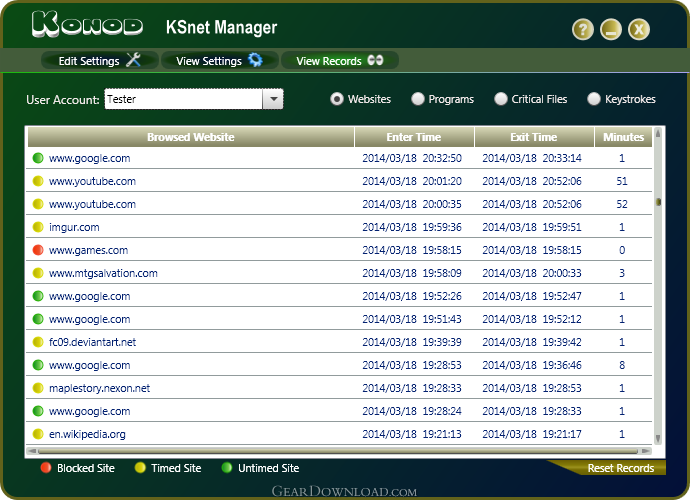Click the green dot beside google.com entered 19:51:43
690x500 pixels.
coord(38,319)
